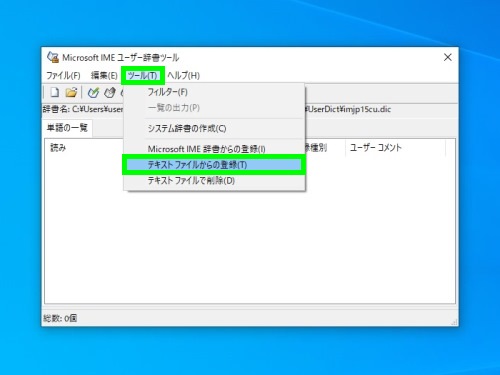Switch to the 単語の一覧 tab

click(x=68, y=128)
